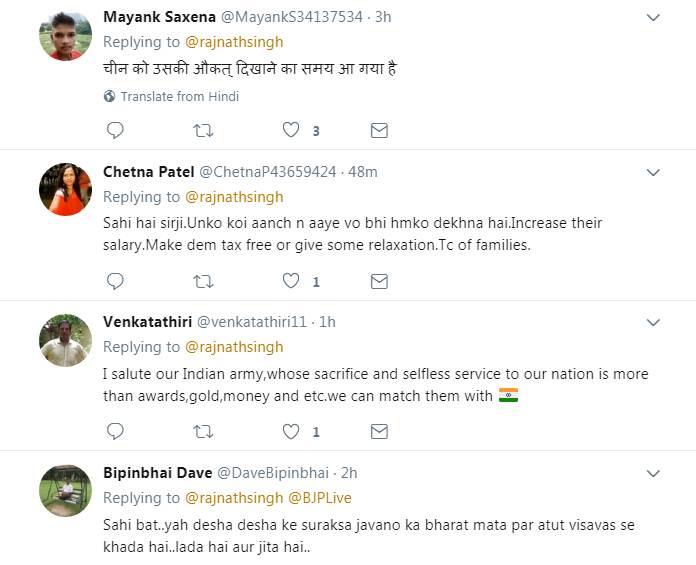This screenshot has width=696, height=565.
Task: Open Venkatathiri's avatar
Action: click(x=65, y=340)
